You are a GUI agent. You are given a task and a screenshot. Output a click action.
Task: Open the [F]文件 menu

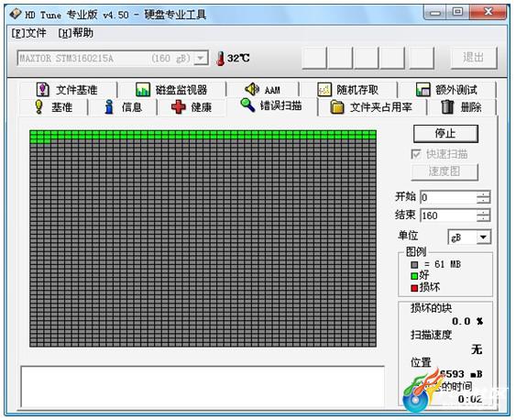28,33
